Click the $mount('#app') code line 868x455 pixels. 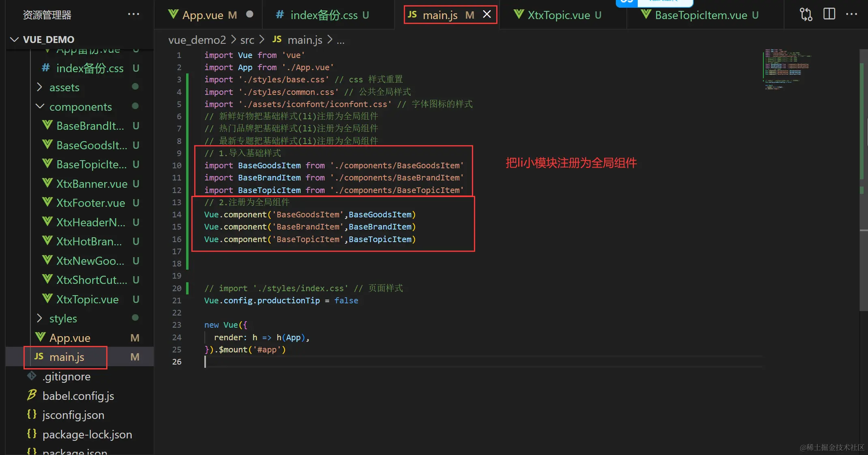coord(245,350)
